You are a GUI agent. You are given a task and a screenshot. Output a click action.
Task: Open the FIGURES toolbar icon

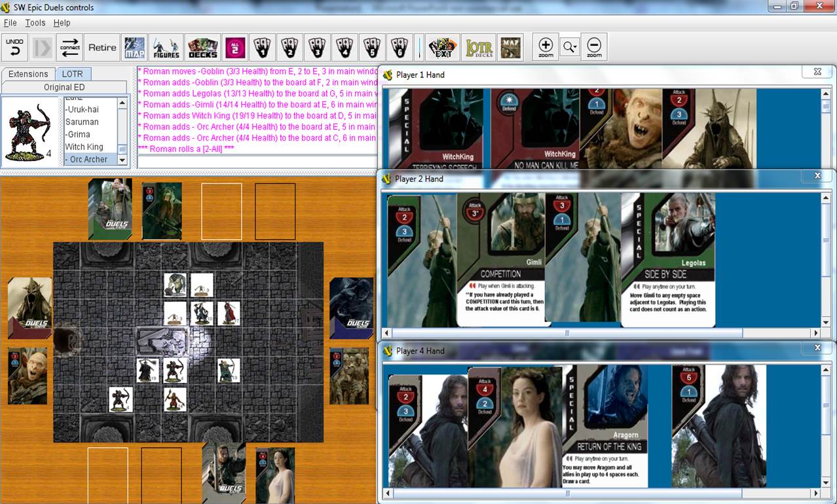[x=166, y=48]
